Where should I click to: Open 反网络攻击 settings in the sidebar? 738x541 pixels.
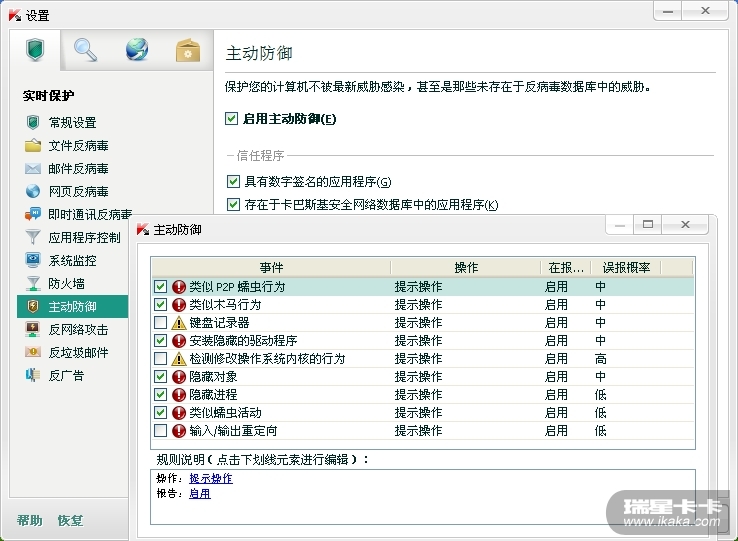(78, 329)
